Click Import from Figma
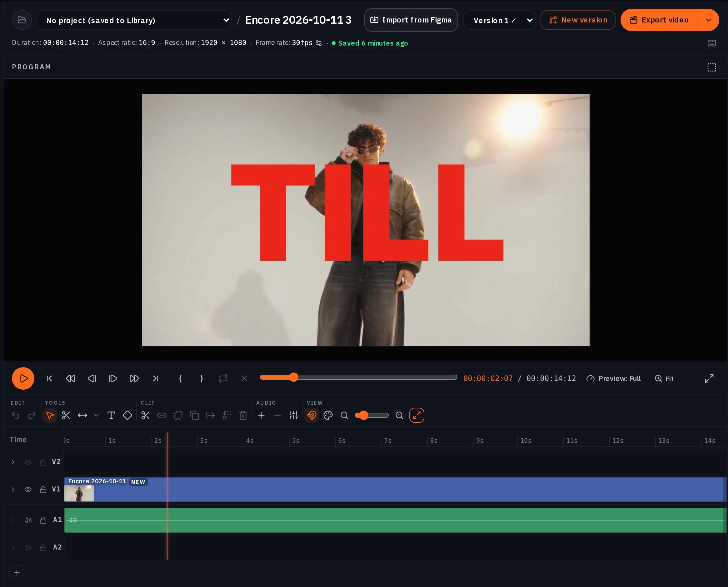The width and height of the screenshot is (728, 587). pyautogui.click(x=411, y=20)
